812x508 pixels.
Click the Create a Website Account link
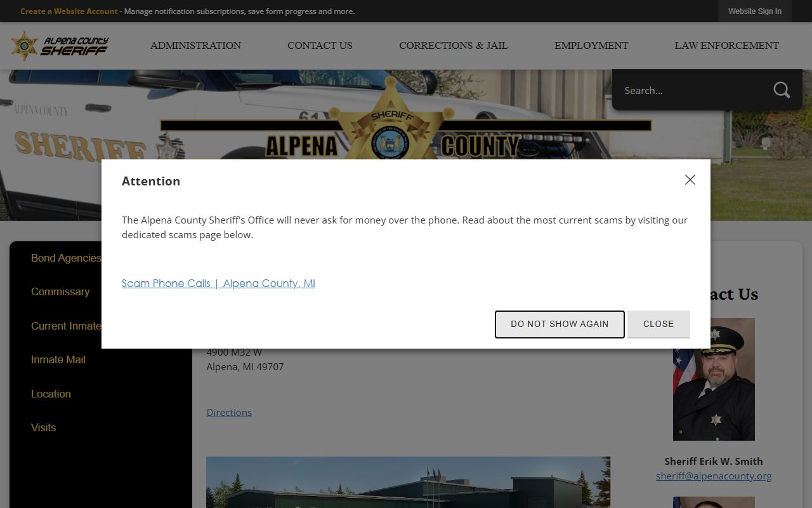point(69,11)
